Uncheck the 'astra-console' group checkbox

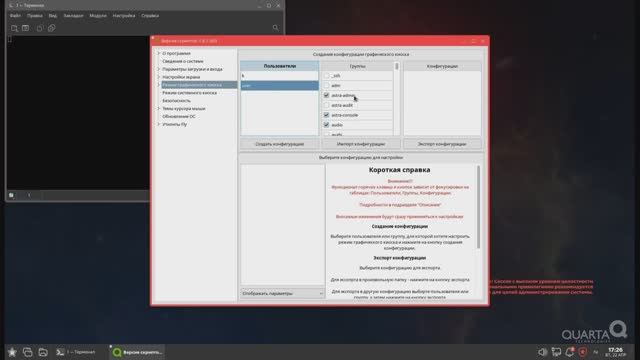[x=327, y=115]
